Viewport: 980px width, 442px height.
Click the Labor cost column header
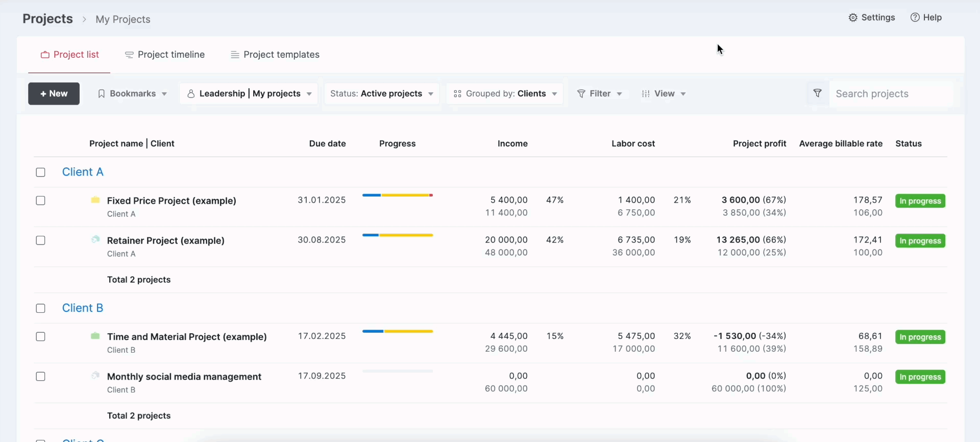tap(633, 144)
